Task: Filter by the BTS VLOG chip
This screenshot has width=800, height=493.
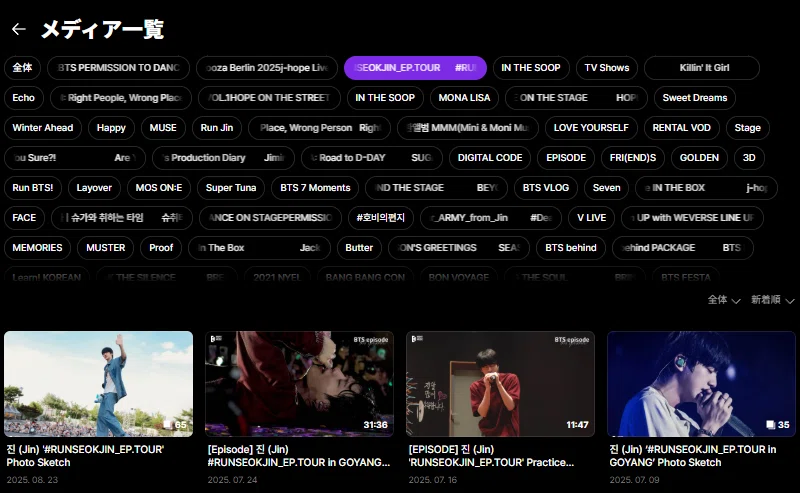Action: coord(545,188)
